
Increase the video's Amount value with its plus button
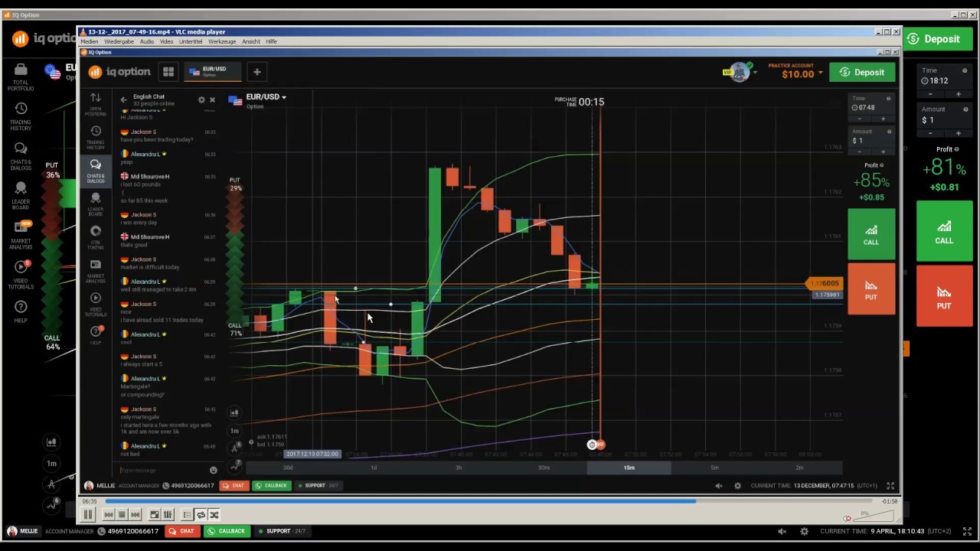[883, 151]
